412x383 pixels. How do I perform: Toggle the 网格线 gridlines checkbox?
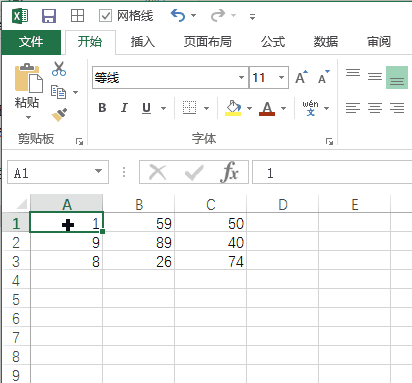coord(105,16)
